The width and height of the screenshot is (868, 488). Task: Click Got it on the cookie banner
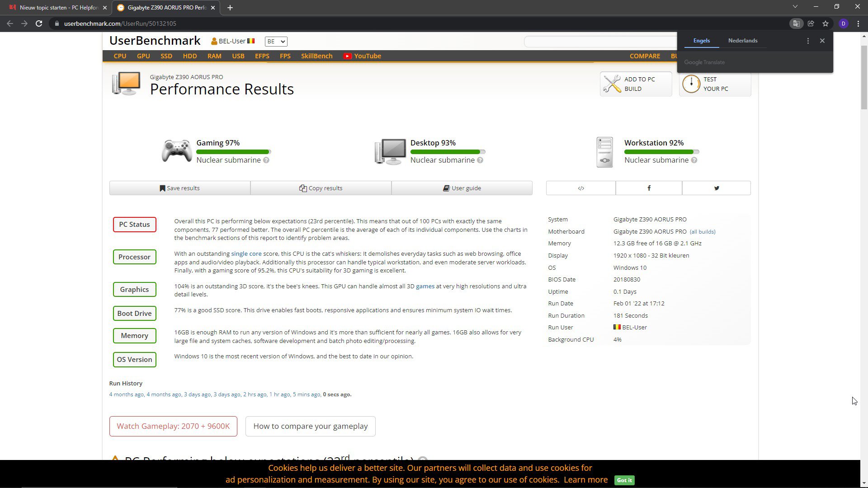tap(624, 480)
